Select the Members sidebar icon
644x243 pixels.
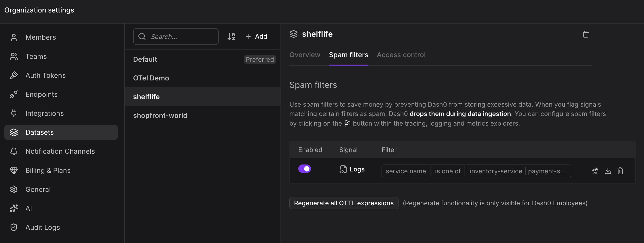[x=14, y=37]
